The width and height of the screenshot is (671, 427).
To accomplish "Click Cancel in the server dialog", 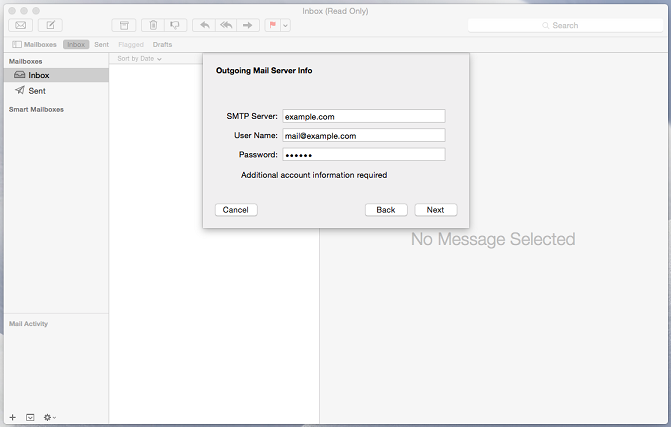I will tap(236, 210).
